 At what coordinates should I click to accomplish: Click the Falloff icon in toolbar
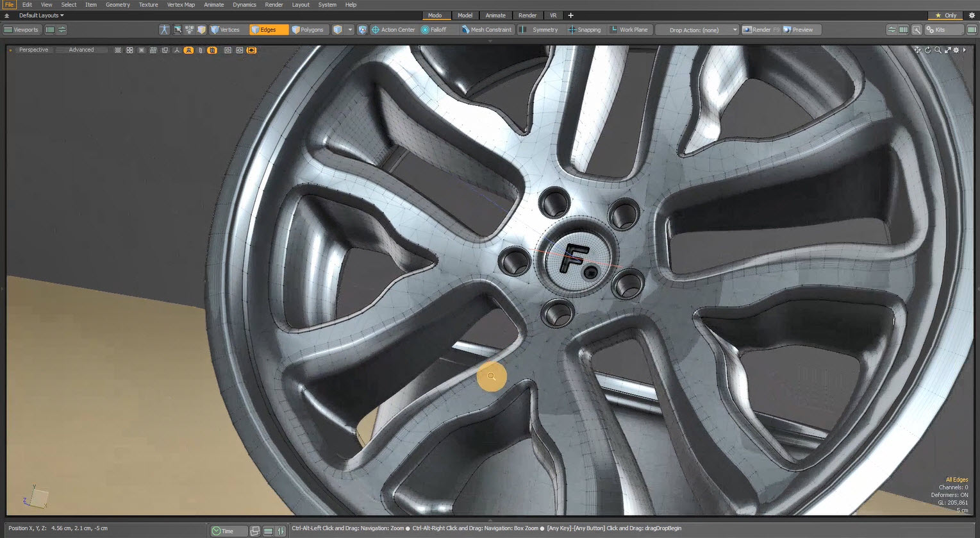tap(425, 29)
